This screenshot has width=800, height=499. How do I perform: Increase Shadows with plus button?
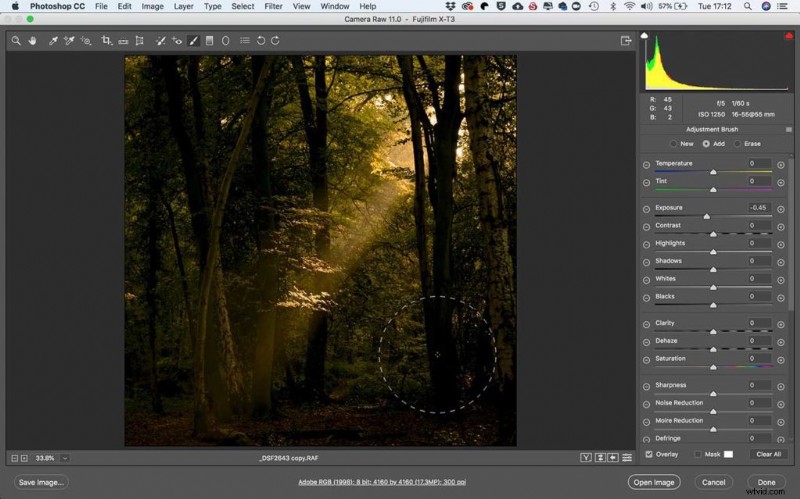point(781,262)
